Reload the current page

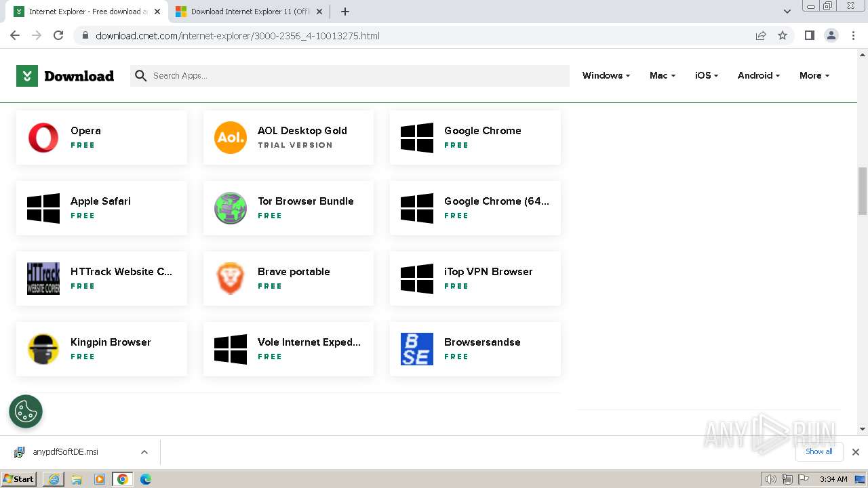click(58, 35)
